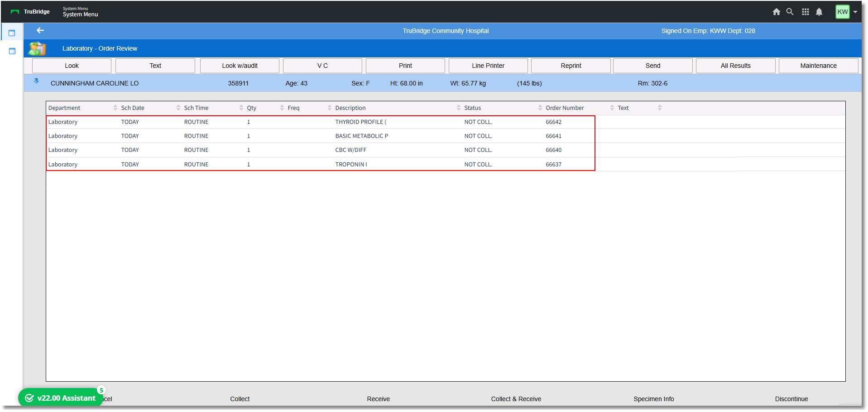
Task: Click the TruBridge logo
Action: click(30, 12)
